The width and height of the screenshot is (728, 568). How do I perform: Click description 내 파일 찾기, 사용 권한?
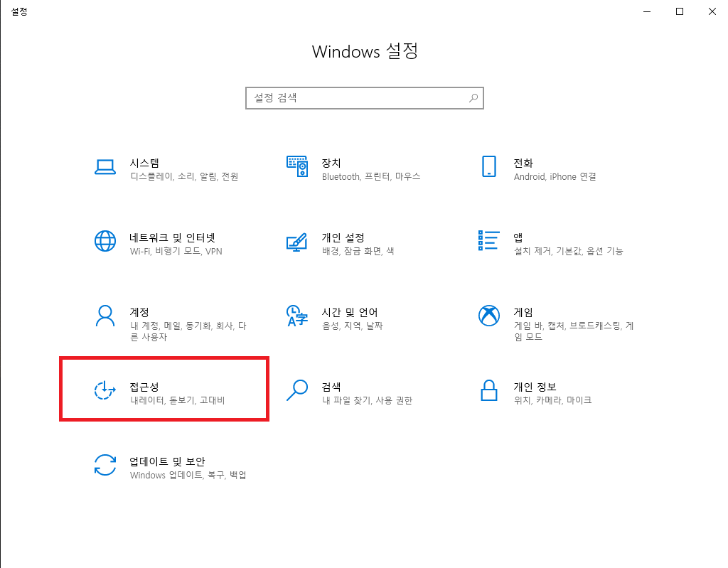point(368,400)
